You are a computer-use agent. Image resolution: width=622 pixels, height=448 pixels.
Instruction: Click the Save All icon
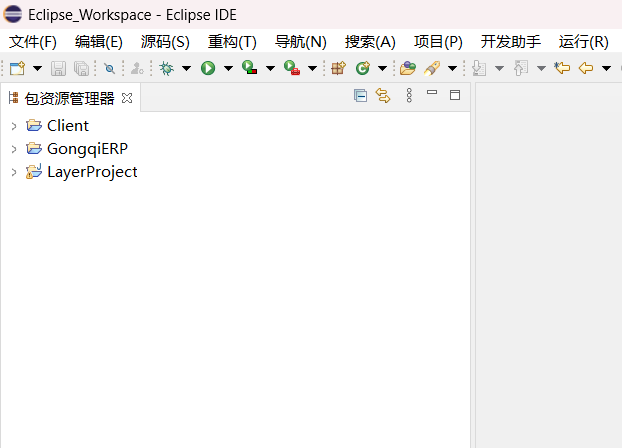point(82,68)
